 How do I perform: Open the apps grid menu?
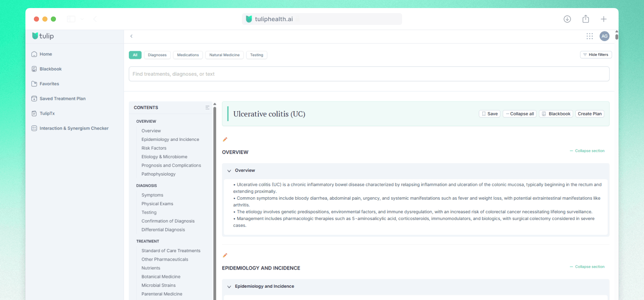[590, 36]
